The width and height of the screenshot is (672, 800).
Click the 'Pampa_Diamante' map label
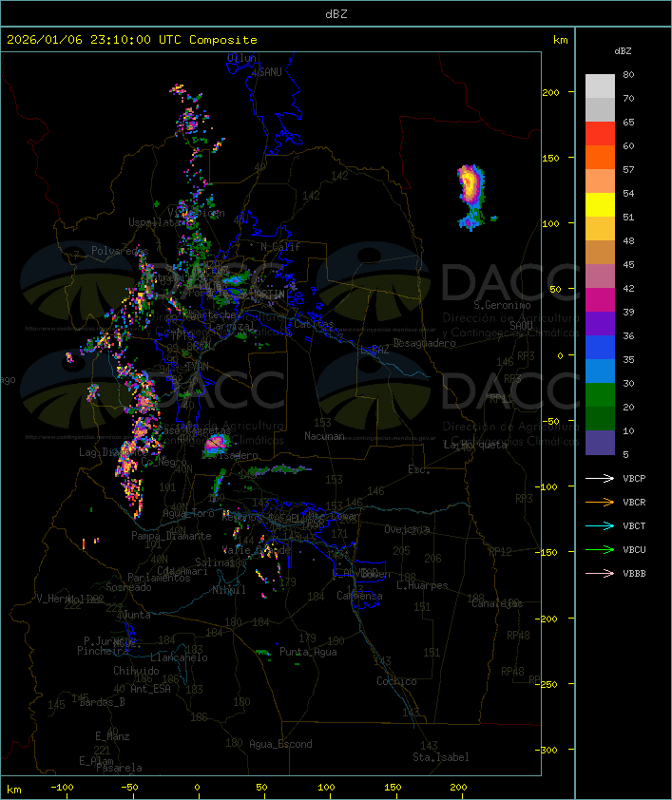[x=171, y=536]
